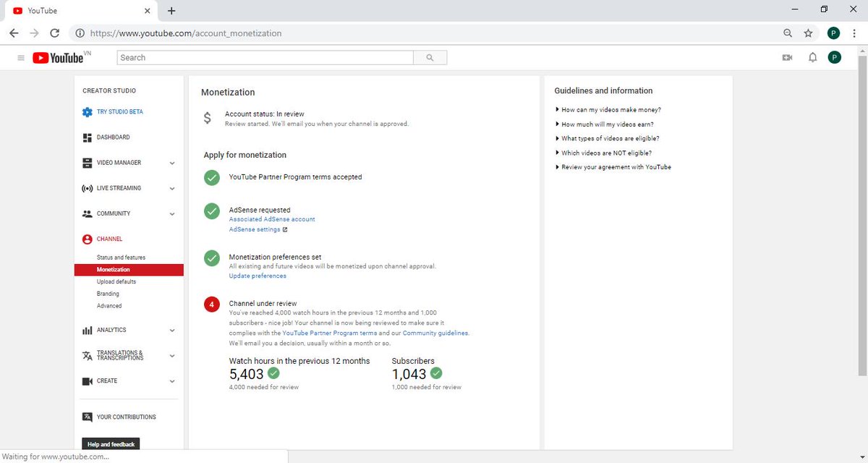The width and height of the screenshot is (868, 463).
Task: Click the zoom magnifier in the address bar
Action: (788, 33)
